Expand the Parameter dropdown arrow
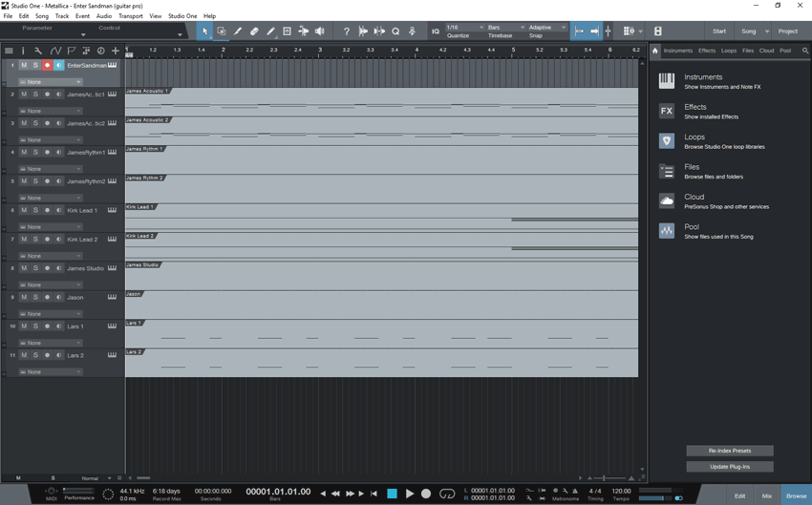The width and height of the screenshot is (812, 505). point(83,34)
